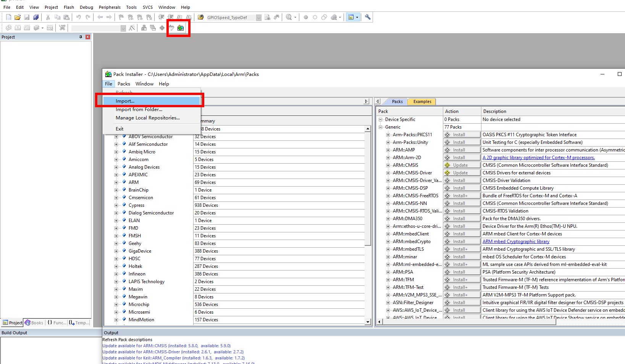
Task: Click the LOAD download icon
Action: 62,28
